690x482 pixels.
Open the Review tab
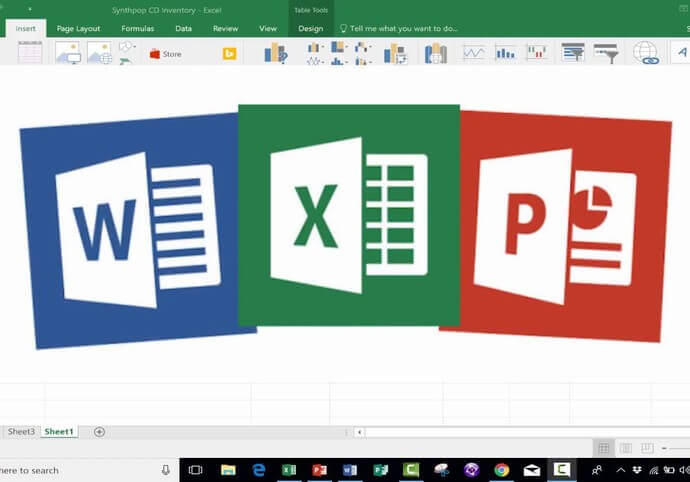(x=225, y=29)
